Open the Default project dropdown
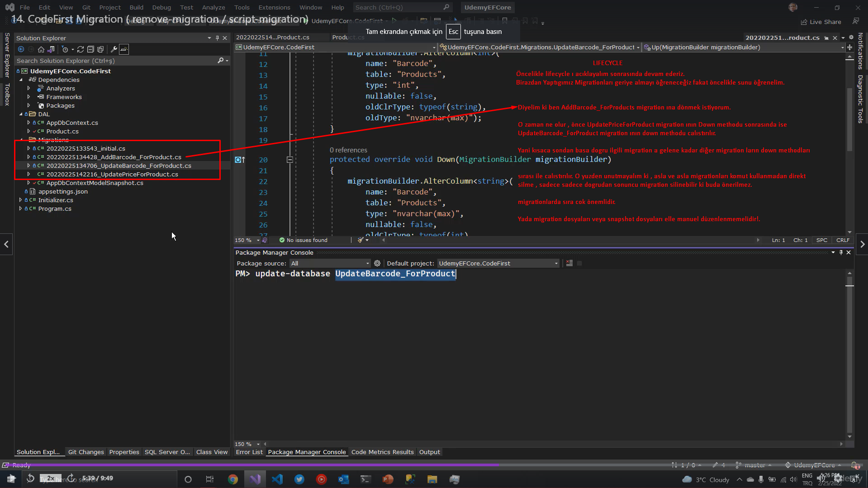The width and height of the screenshot is (868, 488). 555,263
